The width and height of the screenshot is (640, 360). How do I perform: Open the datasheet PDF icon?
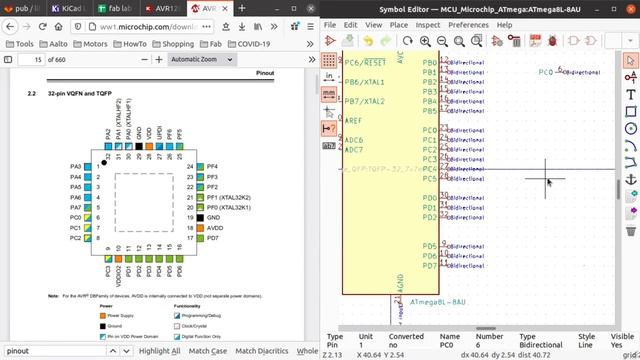pyautogui.click(x=535, y=41)
